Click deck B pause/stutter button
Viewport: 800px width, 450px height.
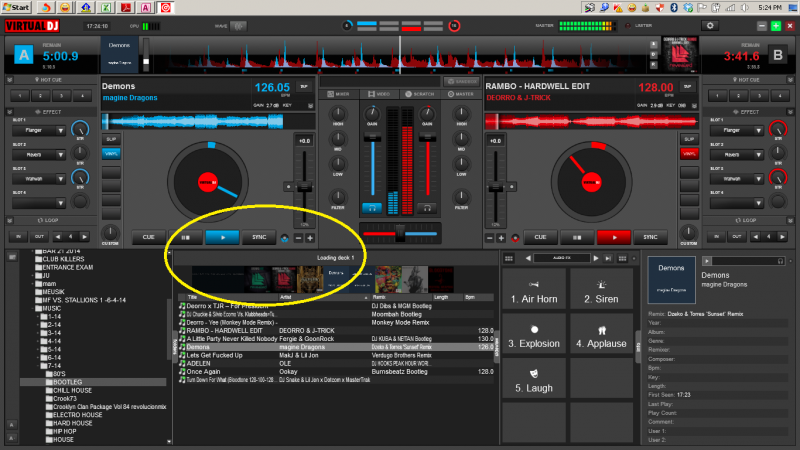click(x=577, y=237)
